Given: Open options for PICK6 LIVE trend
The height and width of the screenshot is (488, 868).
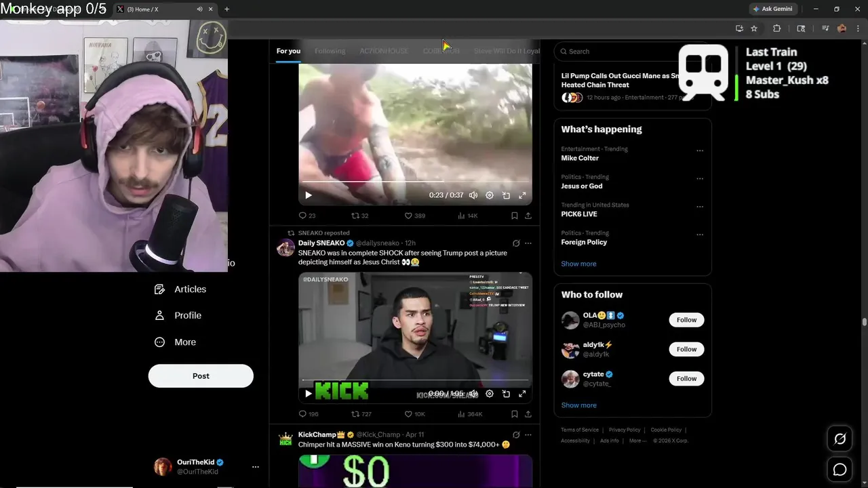Looking at the screenshot, I should [700, 207].
